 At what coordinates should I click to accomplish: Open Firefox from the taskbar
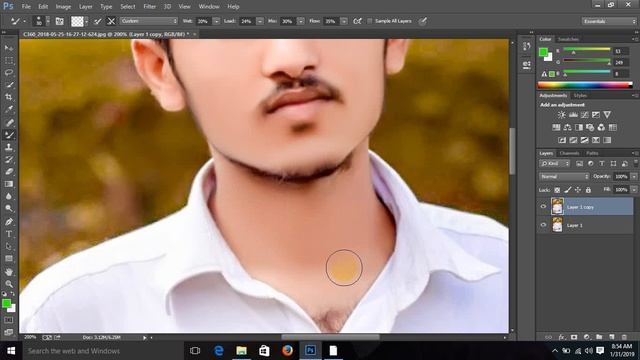pos(287,351)
